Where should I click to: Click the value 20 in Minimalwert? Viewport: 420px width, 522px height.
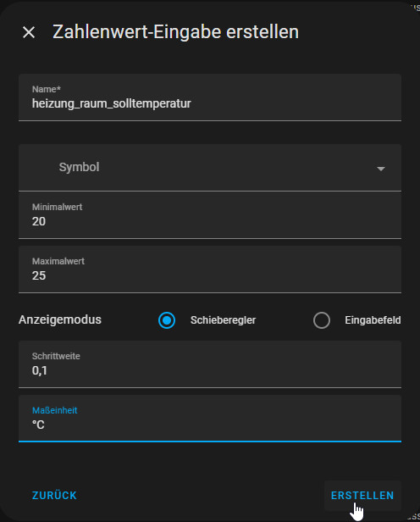(39, 221)
